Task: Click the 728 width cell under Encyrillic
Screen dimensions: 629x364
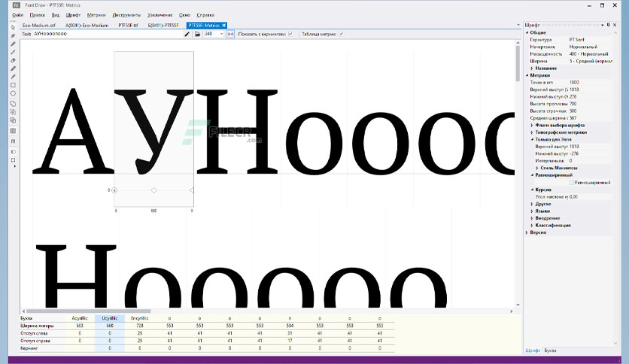Action: [x=140, y=326]
